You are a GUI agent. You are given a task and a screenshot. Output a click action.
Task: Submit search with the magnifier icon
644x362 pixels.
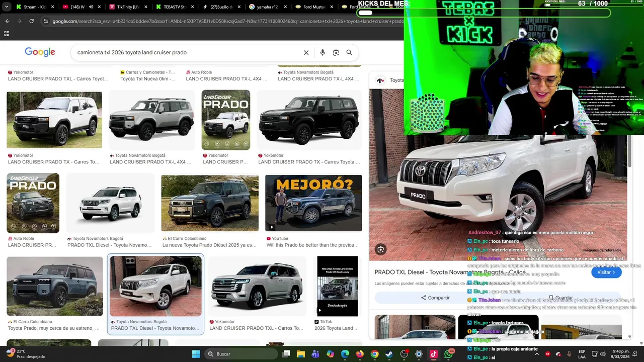coord(349,53)
